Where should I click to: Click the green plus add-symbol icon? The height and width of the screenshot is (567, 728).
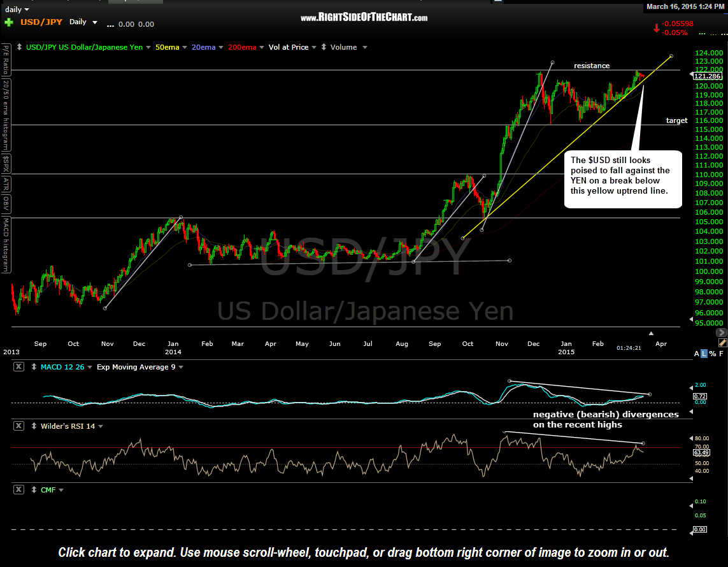(9, 24)
